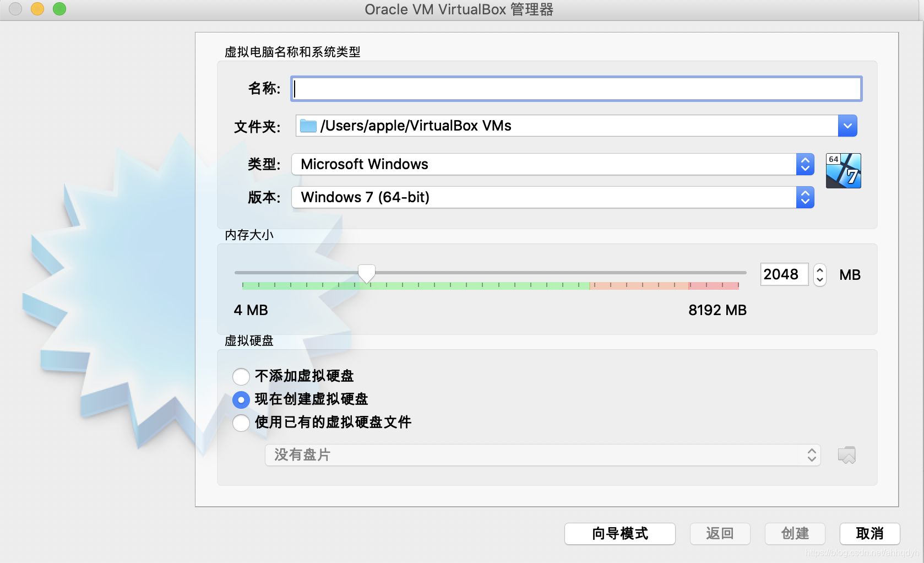Screen dimensions: 924x563
Task: Open the machine folder dropdown arrow
Action: coord(847,126)
